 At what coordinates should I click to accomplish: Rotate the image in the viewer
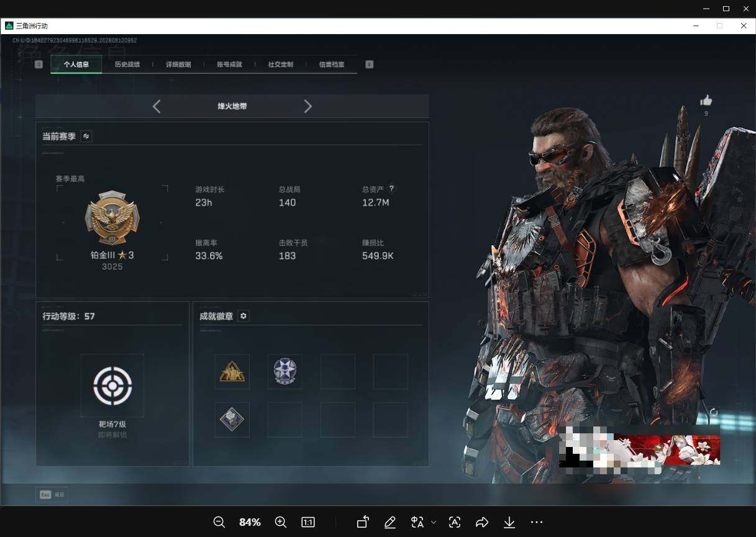click(x=363, y=522)
